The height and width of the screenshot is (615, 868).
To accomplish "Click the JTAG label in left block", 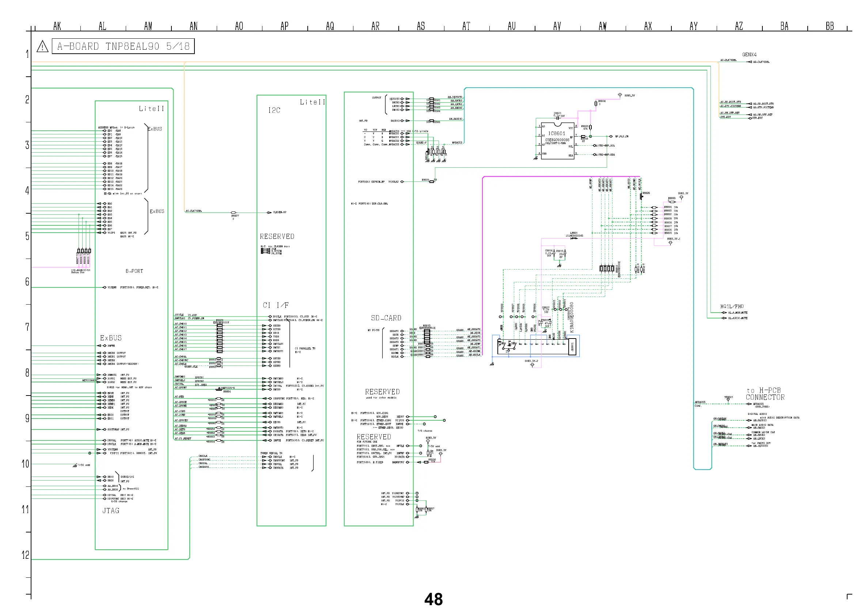I will [x=111, y=511].
